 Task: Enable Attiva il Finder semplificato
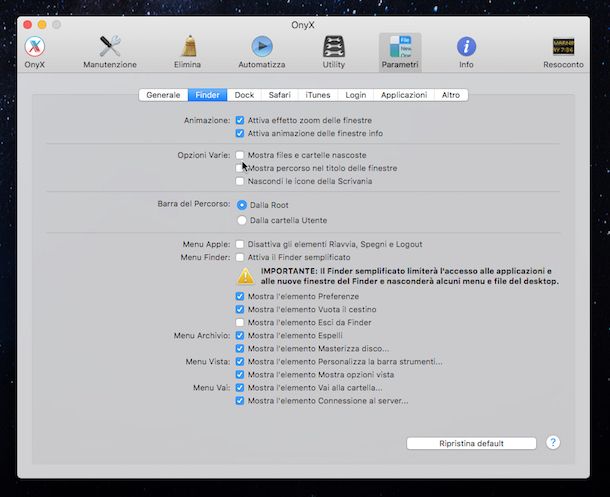[240, 257]
